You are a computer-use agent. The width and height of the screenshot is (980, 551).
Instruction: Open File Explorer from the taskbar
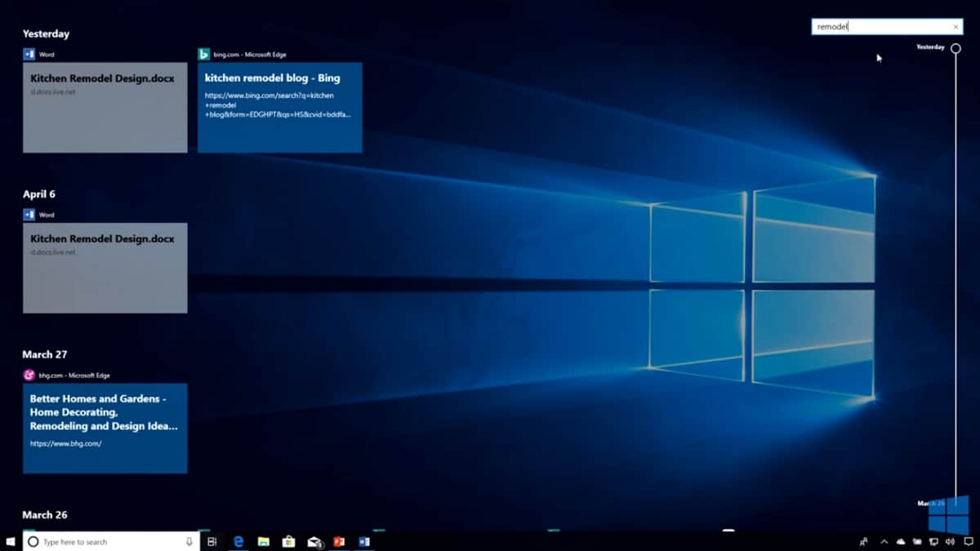tap(264, 541)
